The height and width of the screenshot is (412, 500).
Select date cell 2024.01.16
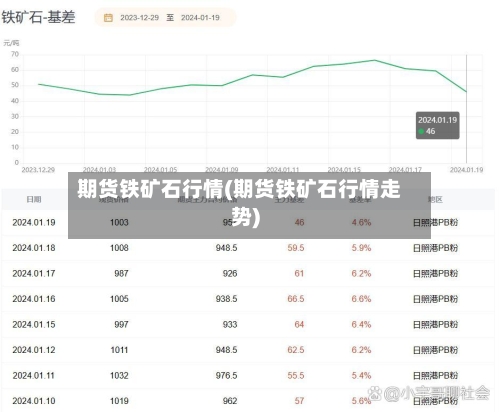click(x=34, y=299)
